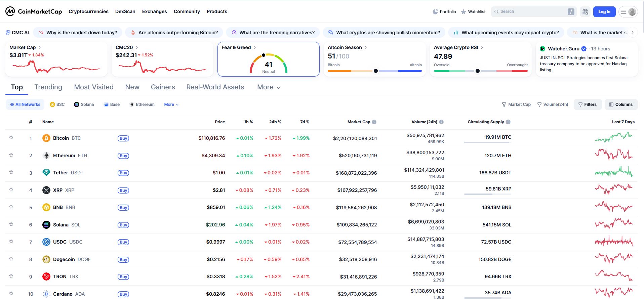Click the search slash shortcut icon

click(571, 12)
